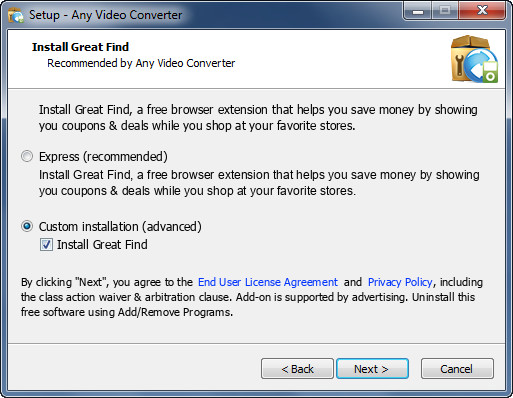Click the 'Custom installation (advanced)' label text
Screen dimensions: 513x398
tap(120, 227)
